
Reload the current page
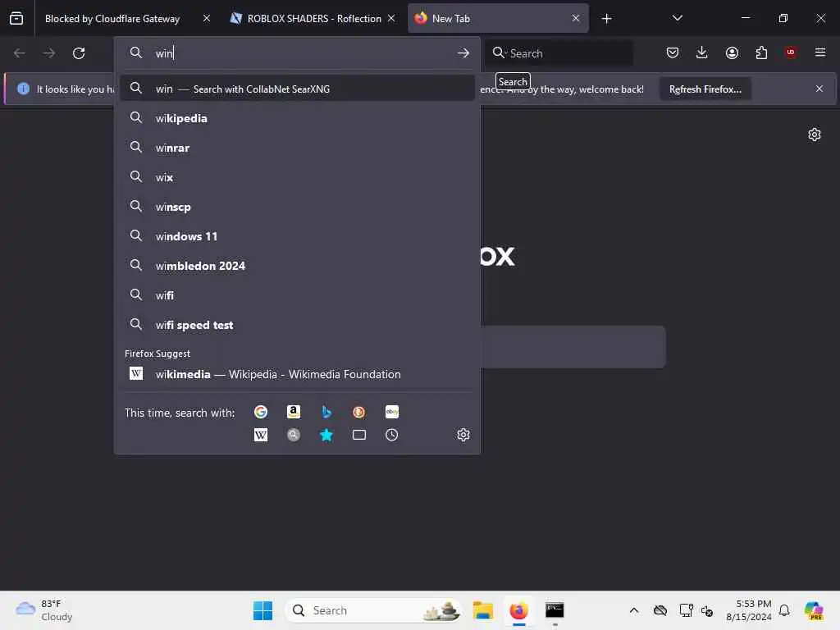(79, 53)
